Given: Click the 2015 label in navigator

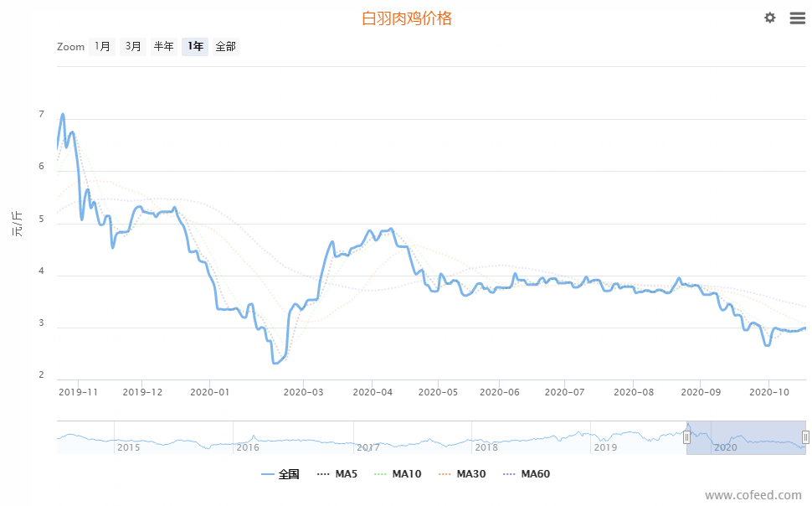Looking at the screenshot, I should [x=128, y=447].
